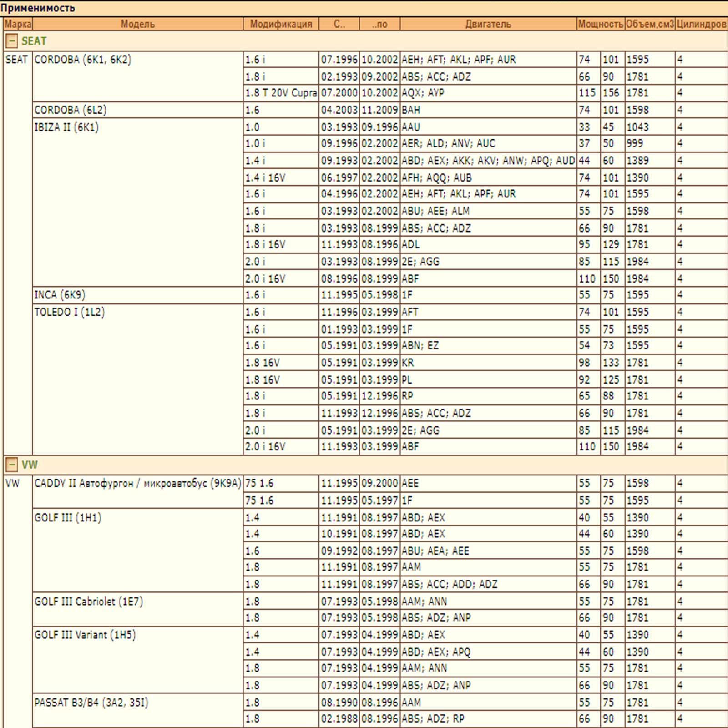The height and width of the screenshot is (728, 728).
Task: Click engine code ADL
Action: click(410, 244)
